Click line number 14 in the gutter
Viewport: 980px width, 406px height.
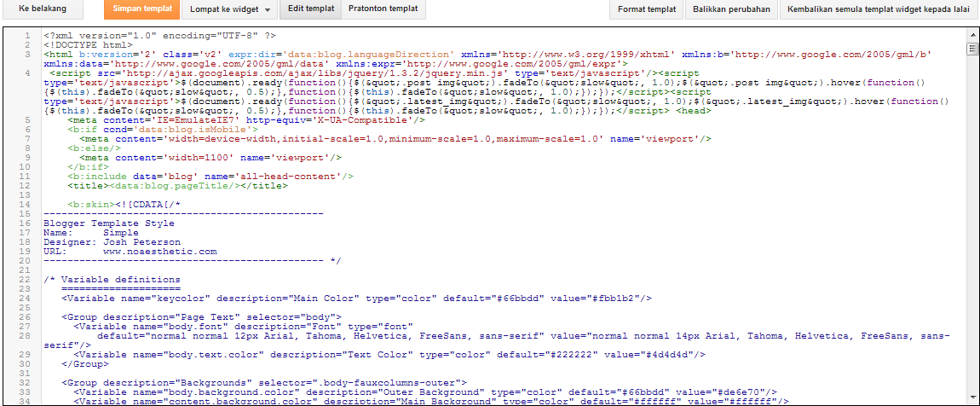point(26,205)
